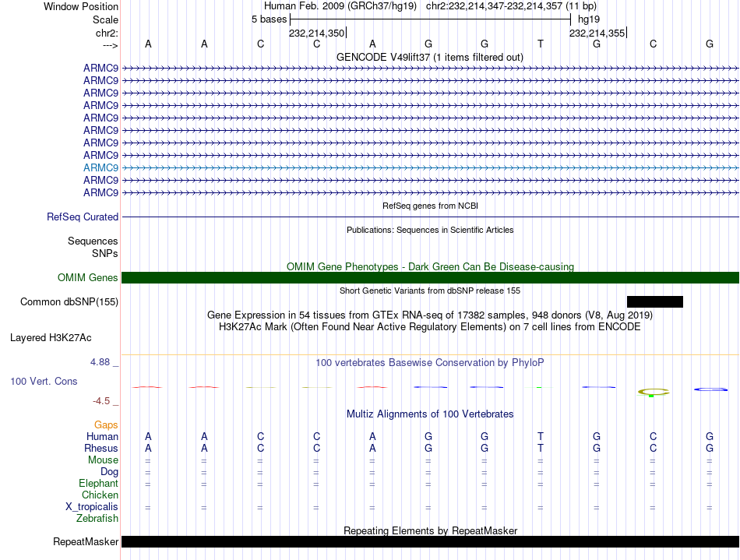Open the OMIM Genes track label
The width and height of the screenshot is (740, 560).
click(87, 277)
